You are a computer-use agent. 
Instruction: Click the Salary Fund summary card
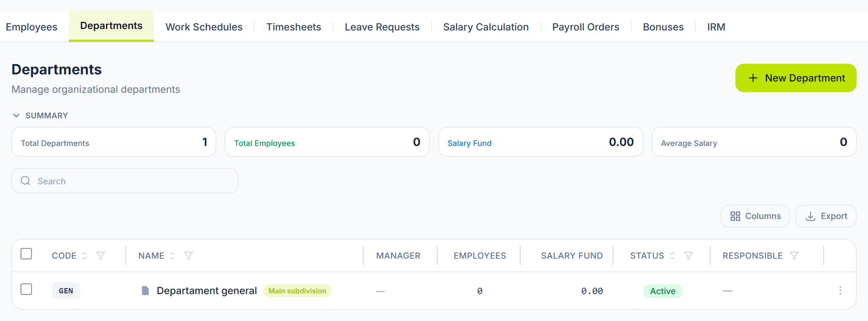(x=540, y=142)
